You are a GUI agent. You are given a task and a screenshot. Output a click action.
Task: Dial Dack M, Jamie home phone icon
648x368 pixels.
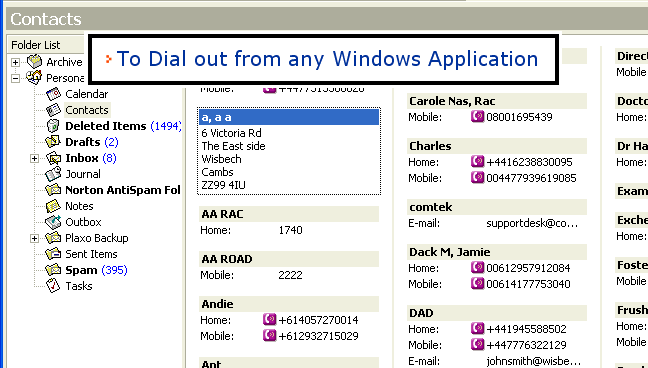pyautogui.click(x=477, y=268)
